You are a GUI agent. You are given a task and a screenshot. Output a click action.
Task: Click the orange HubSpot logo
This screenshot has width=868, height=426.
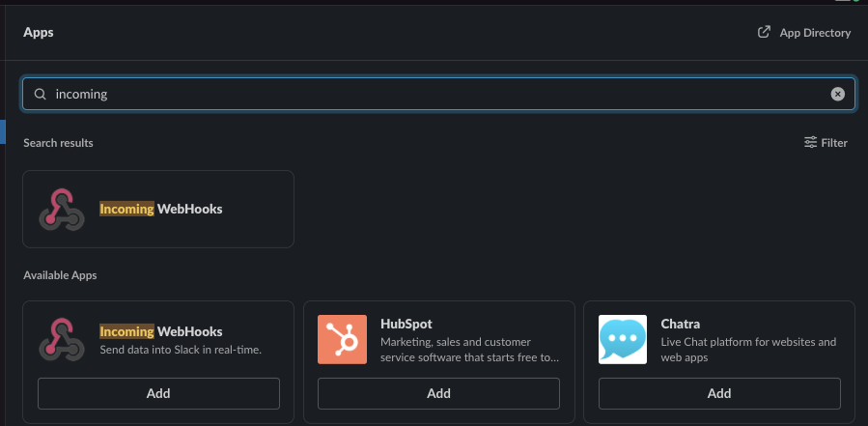click(342, 340)
